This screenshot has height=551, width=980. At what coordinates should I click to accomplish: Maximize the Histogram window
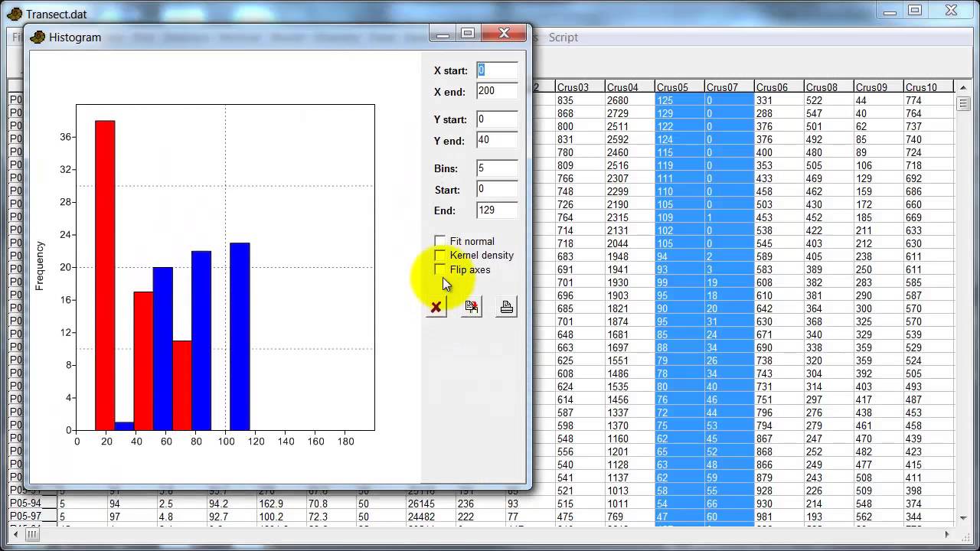(x=468, y=33)
